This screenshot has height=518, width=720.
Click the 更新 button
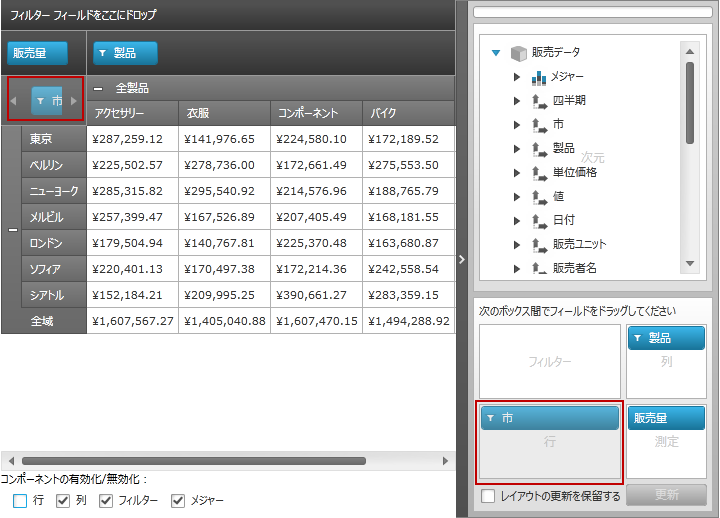coord(666,495)
